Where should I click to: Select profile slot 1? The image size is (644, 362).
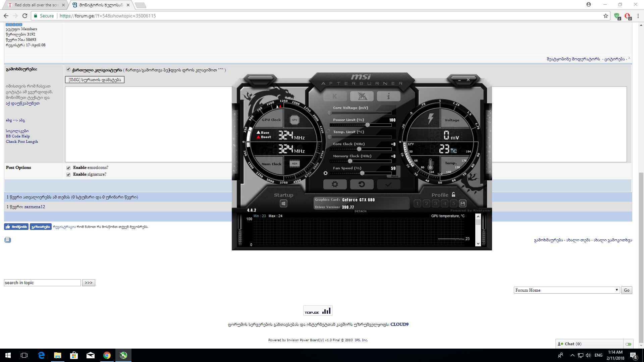[417, 203]
